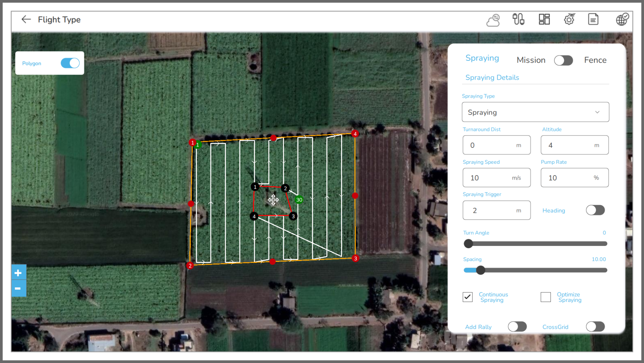The height and width of the screenshot is (363, 644).
Task: Open the document log icon
Action: [x=593, y=19]
